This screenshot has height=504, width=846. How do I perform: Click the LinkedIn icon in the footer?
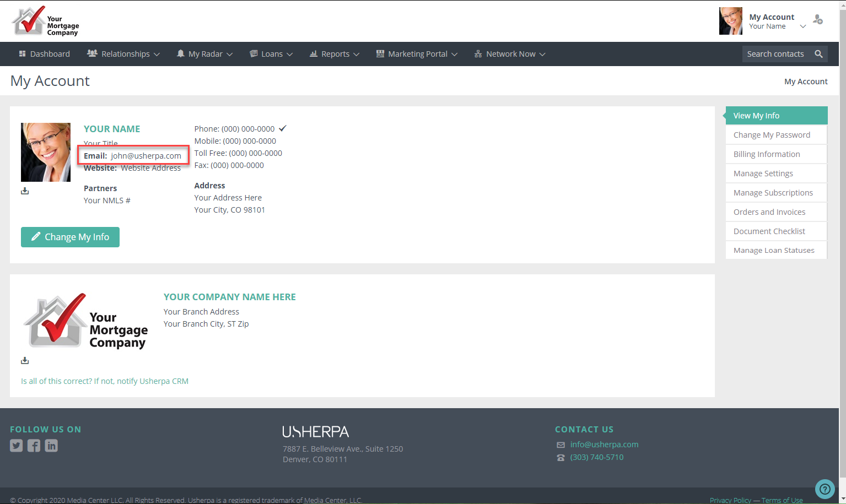tap(51, 446)
